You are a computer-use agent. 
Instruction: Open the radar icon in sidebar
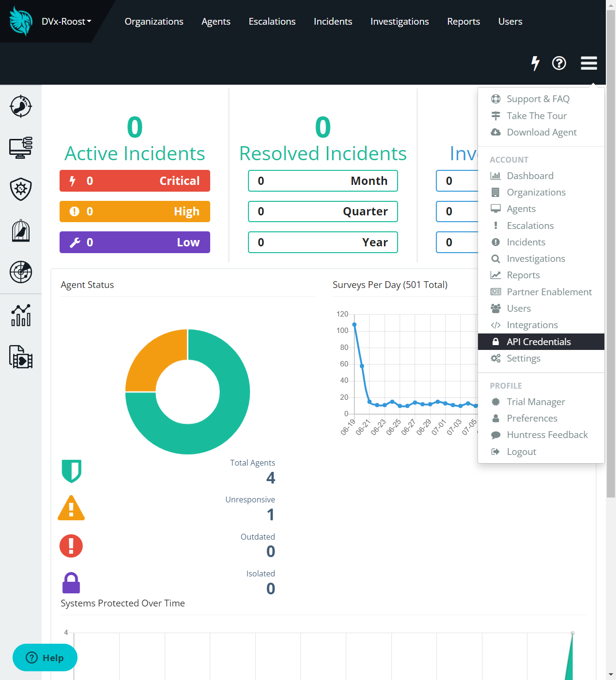[21, 272]
